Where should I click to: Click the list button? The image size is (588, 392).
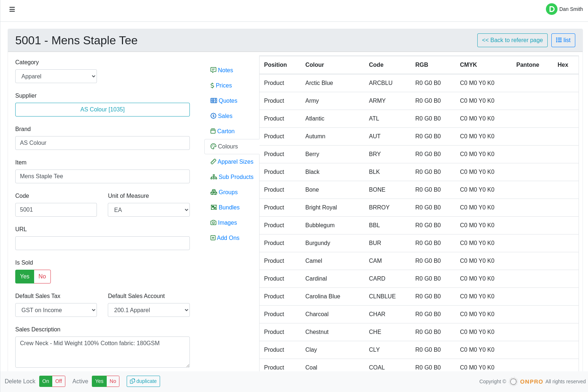pyautogui.click(x=563, y=40)
